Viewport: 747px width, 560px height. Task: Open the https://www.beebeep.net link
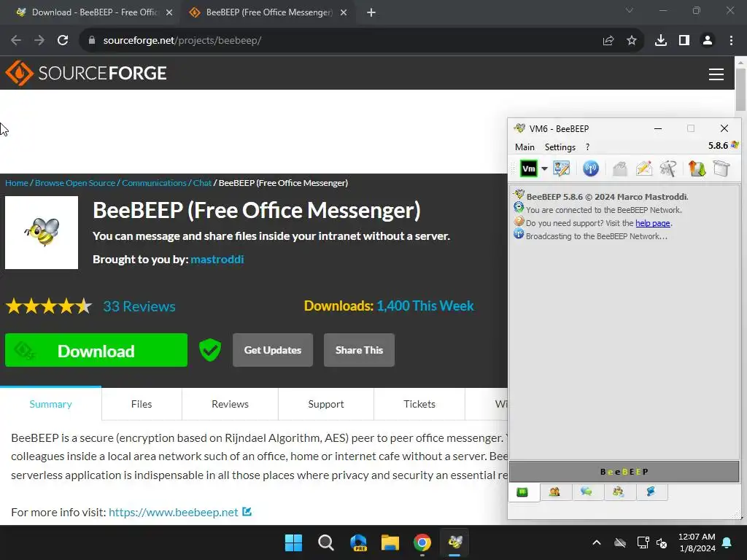(x=174, y=513)
